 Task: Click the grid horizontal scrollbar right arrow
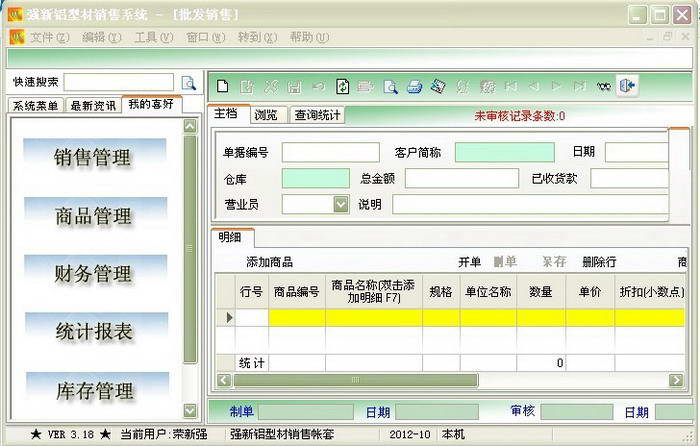[x=676, y=380]
